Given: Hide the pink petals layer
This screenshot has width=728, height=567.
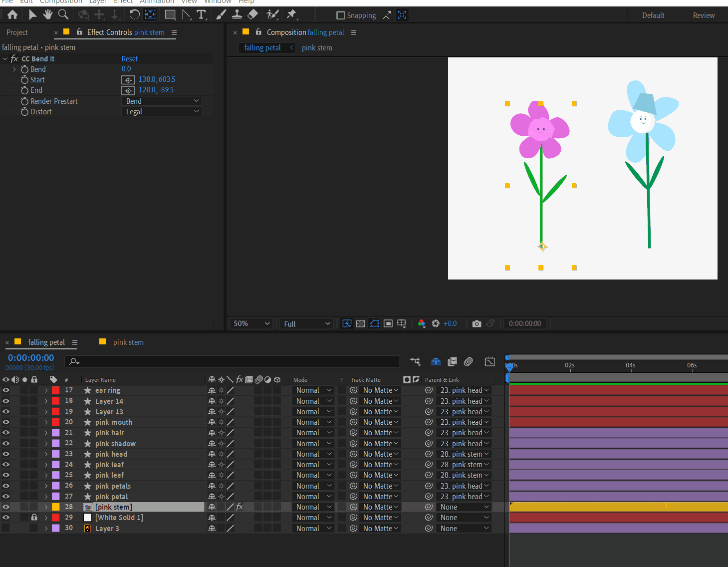Looking at the screenshot, I should 6,486.
